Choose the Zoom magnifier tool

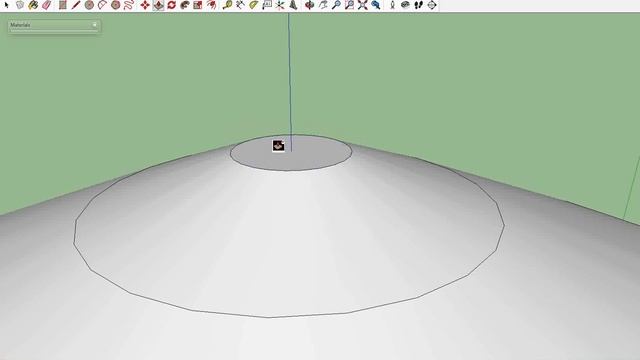coord(336,5)
